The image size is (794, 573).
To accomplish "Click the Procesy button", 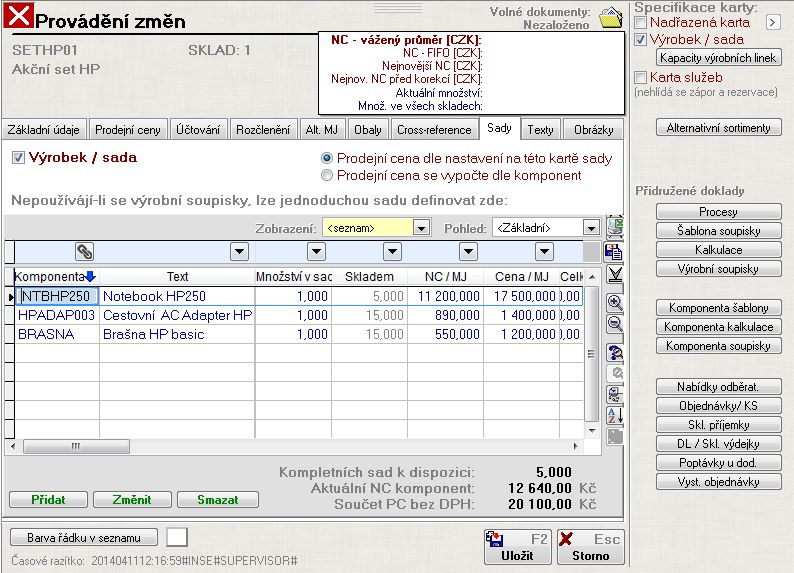I will pyautogui.click(x=718, y=212).
